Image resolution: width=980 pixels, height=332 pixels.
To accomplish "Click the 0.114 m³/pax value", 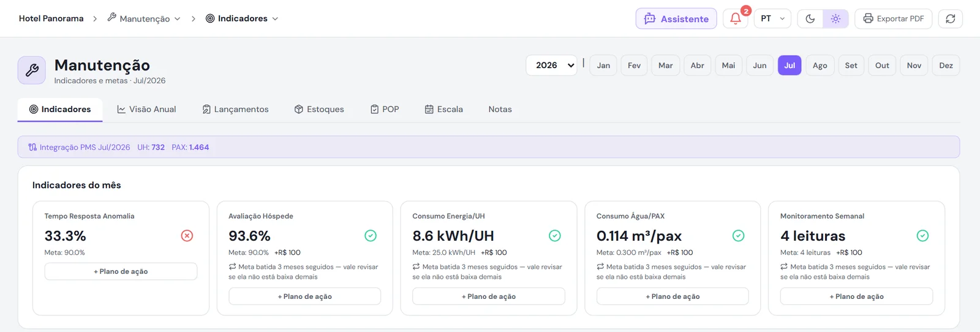I will [639, 236].
